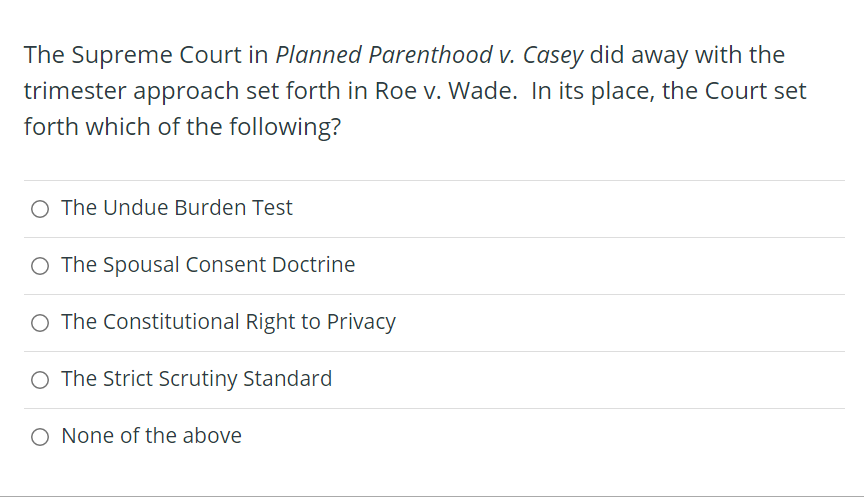Click the "The Strict Scrutiny Standard" answer label
The image size is (864, 498).
(x=196, y=379)
